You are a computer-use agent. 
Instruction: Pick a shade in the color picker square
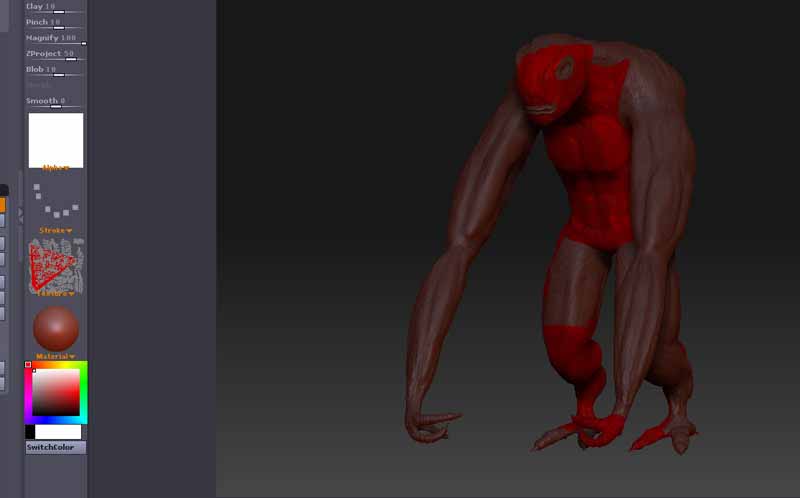[55, 392]
